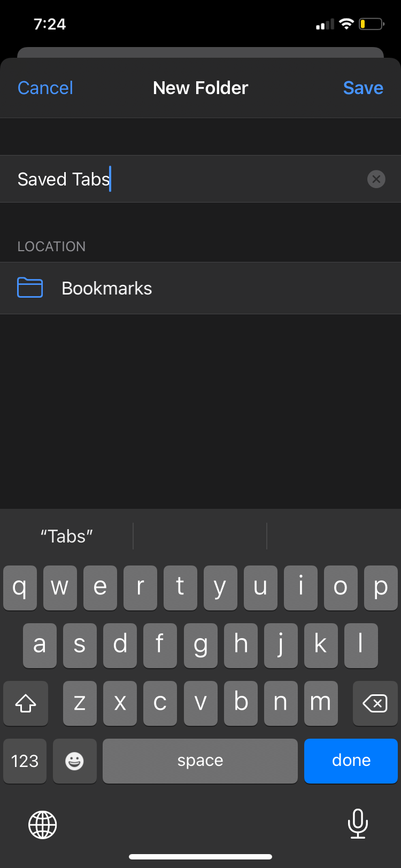Tap the globe keyboard-switcher icon
401x868 pixels.
[42, 825]
